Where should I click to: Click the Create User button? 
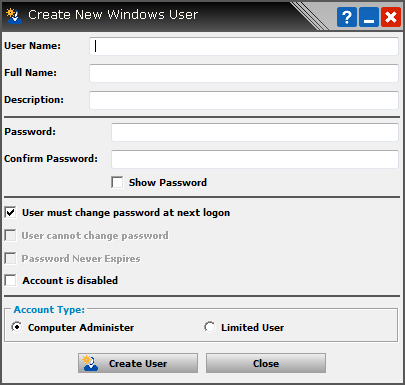(x=138, y=363)
